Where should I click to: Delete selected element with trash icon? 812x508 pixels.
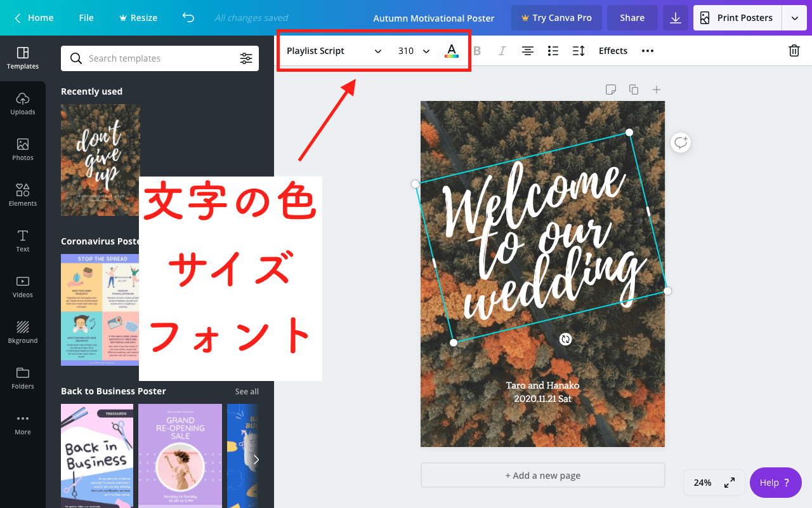[x=794, y=51]
